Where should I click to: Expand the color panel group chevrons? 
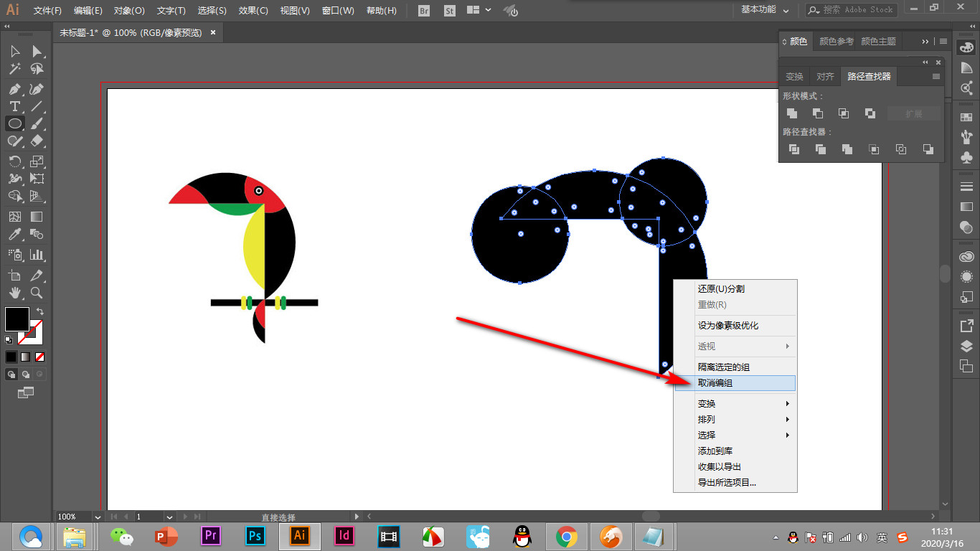pyautogui.click(x=925, y=42)
